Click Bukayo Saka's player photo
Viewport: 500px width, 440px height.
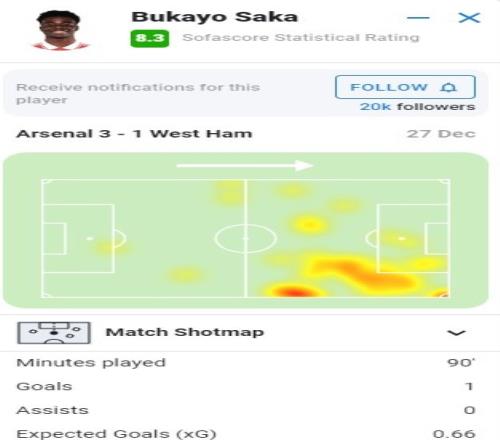[x=60, y=31]
